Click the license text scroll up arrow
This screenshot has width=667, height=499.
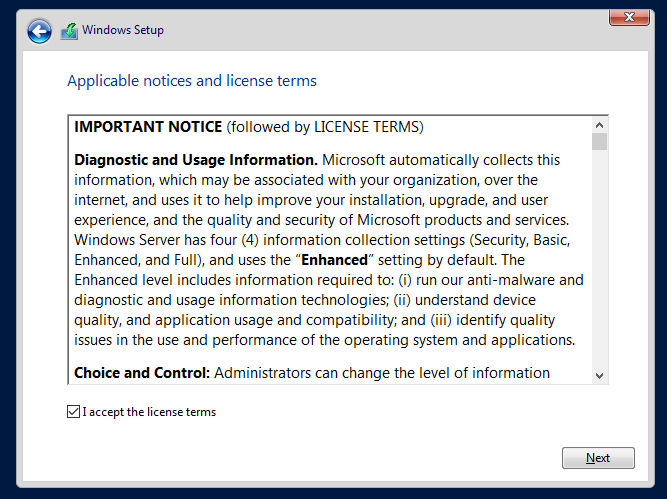(599, 125)
